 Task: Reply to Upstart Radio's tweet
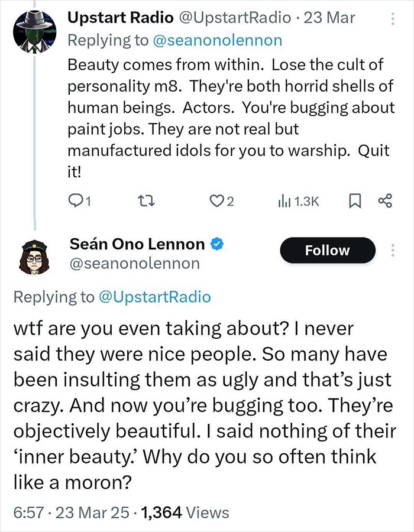point(76,201)
